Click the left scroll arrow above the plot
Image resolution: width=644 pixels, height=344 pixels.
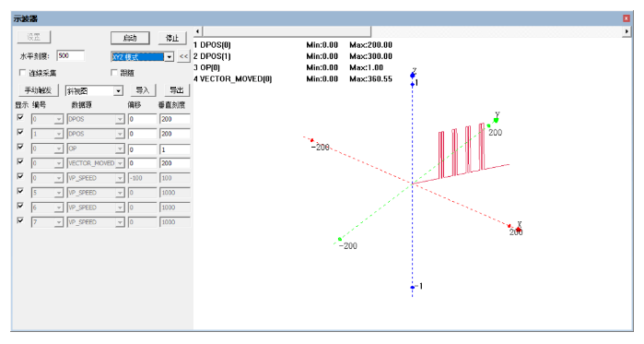(198, 31)
